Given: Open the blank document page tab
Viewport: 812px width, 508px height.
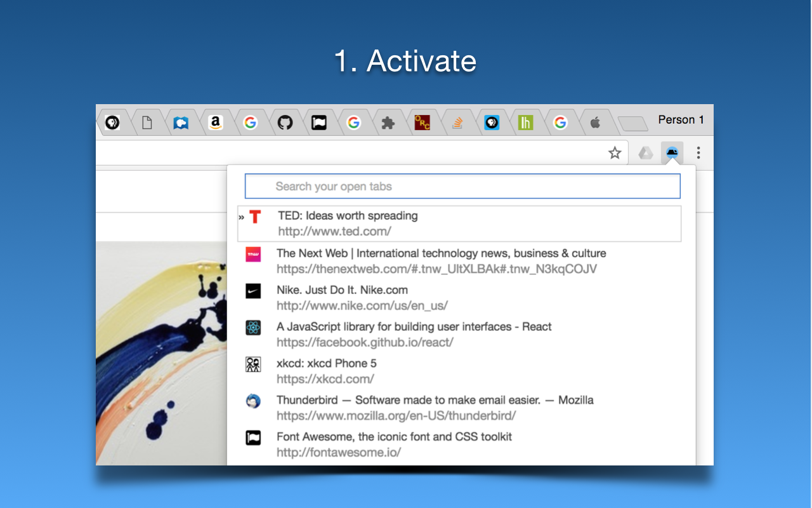Looking at the screenshot, I should pyautogui.click(x=147, y=123).
